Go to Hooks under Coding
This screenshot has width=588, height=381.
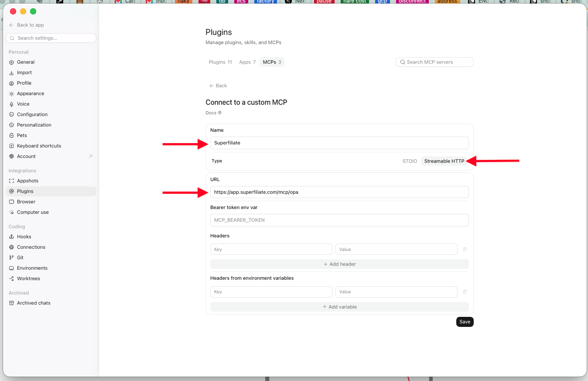pos(51,237)
